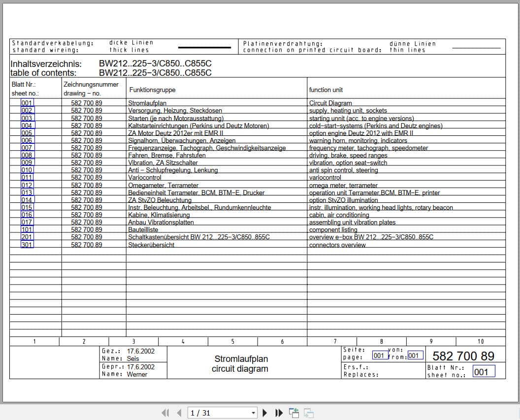Select 'driving, brake, speed ranges' text
Screen dimensions: 520x420
[348, 155]
